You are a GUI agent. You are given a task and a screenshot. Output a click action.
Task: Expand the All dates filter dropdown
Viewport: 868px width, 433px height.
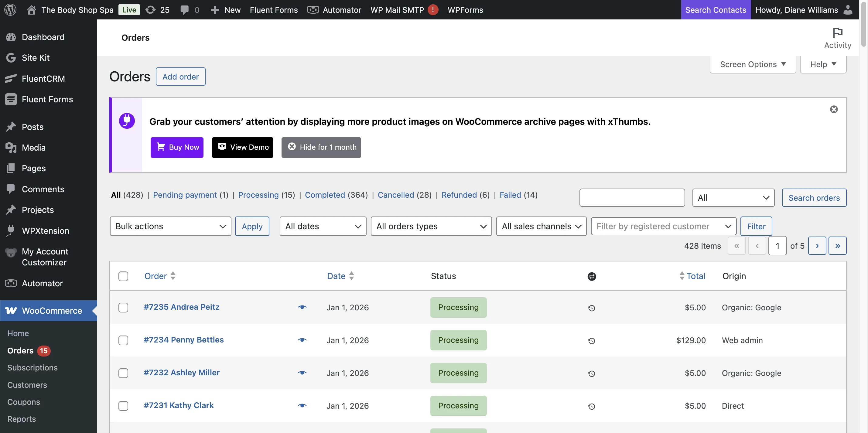coord(323,226)
